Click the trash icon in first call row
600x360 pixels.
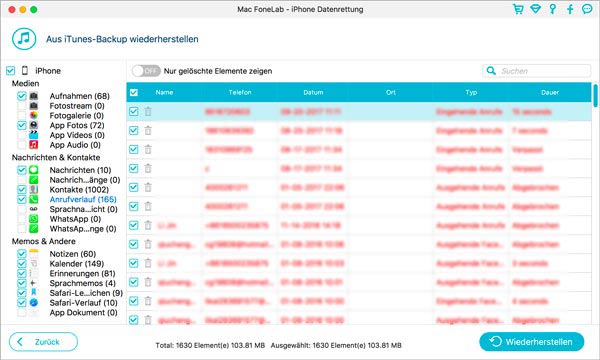tap(148, 111)
